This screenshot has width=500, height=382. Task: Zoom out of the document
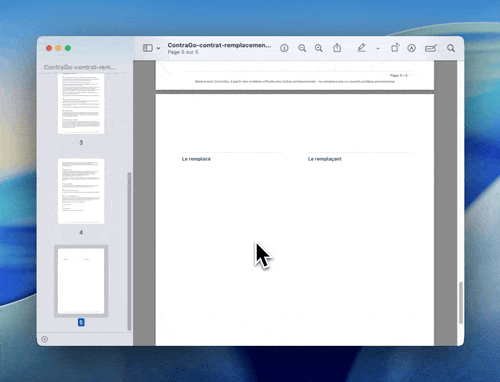302,48
